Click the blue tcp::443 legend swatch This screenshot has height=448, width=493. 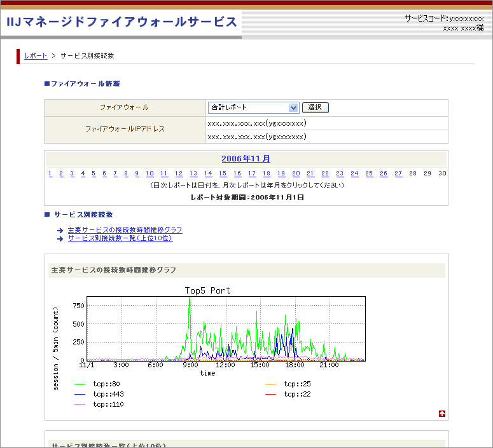click(x=80, y=395)
